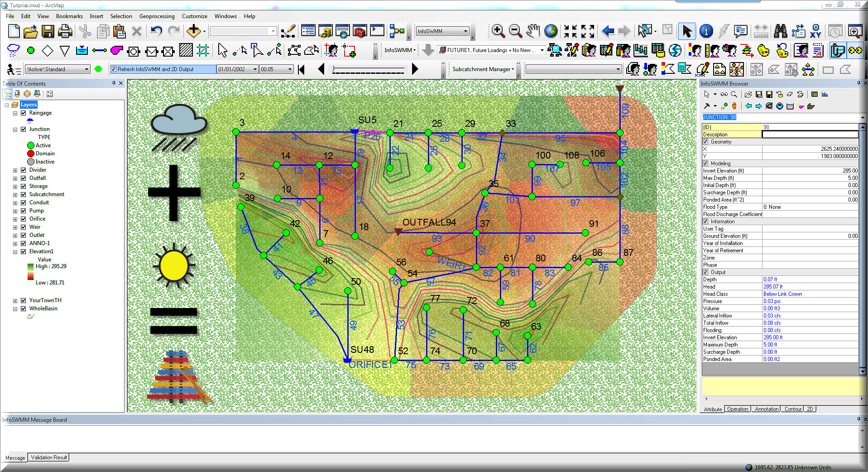Viewport: 868px width, 472px height.
Task: Expand the Divider layer in contents
Action: click(x=15, y=170)
